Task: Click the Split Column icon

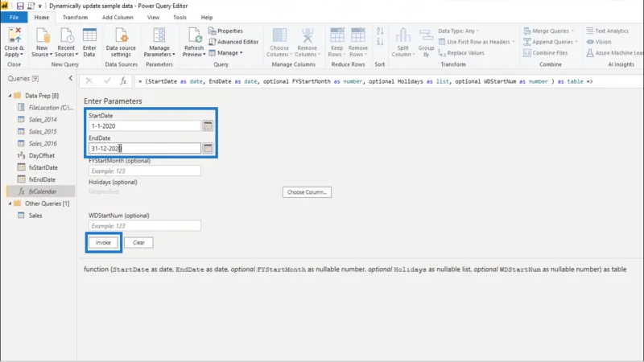Action: tap(403, 35)
